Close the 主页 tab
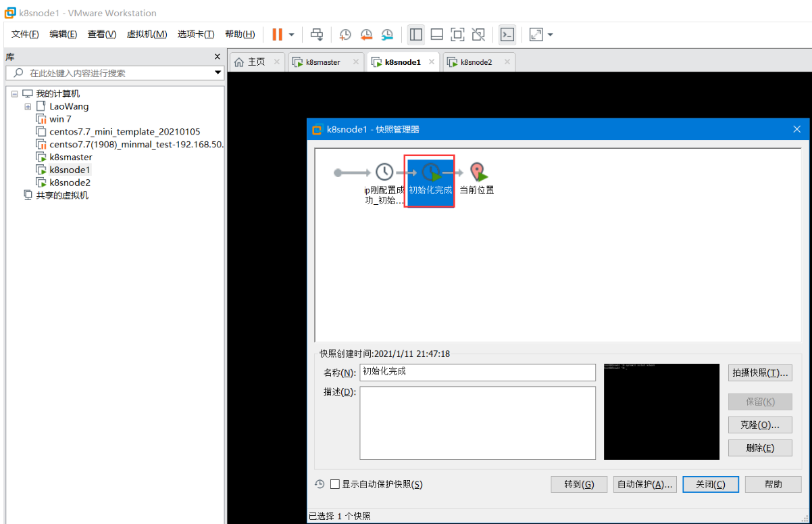 tap(276, 62)
